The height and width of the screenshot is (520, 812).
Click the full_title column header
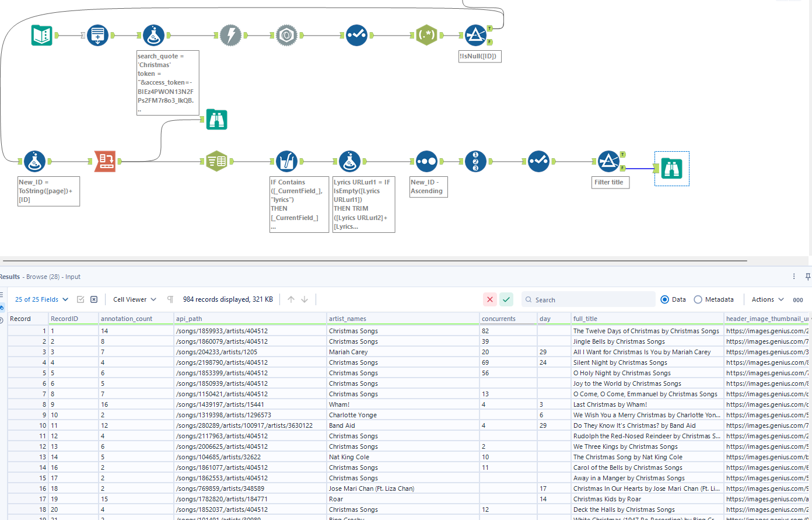pyautogui.click(x=585, y=319)
